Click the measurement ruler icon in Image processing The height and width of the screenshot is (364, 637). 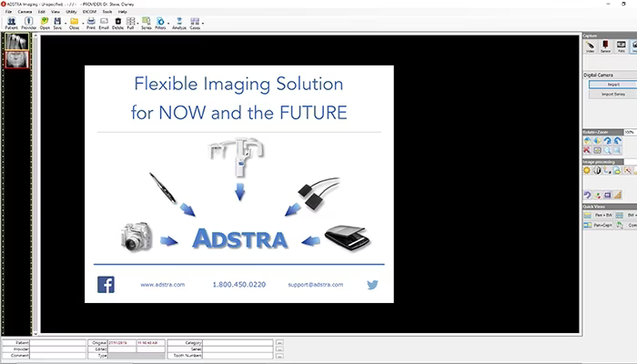point(618,195)
